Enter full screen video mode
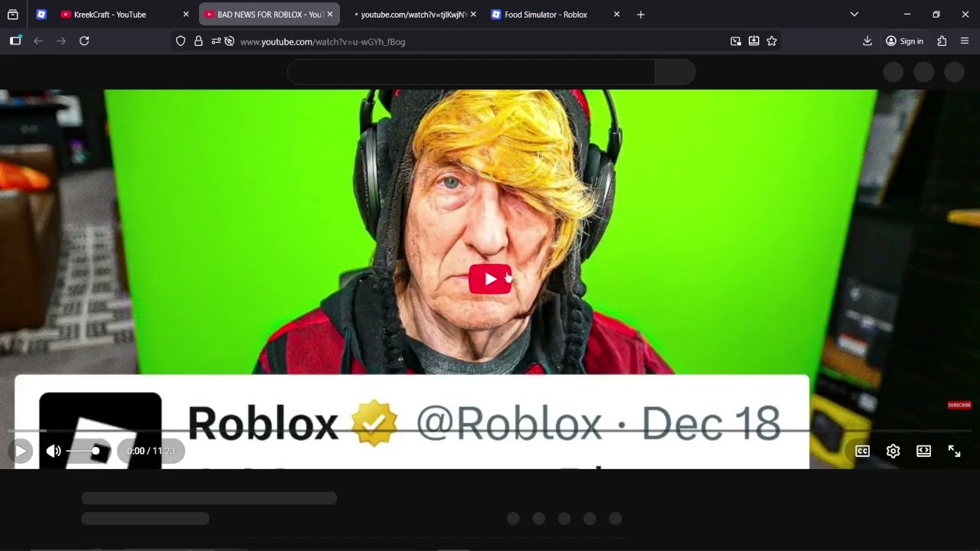980x551 pixels. click(954, 451)
